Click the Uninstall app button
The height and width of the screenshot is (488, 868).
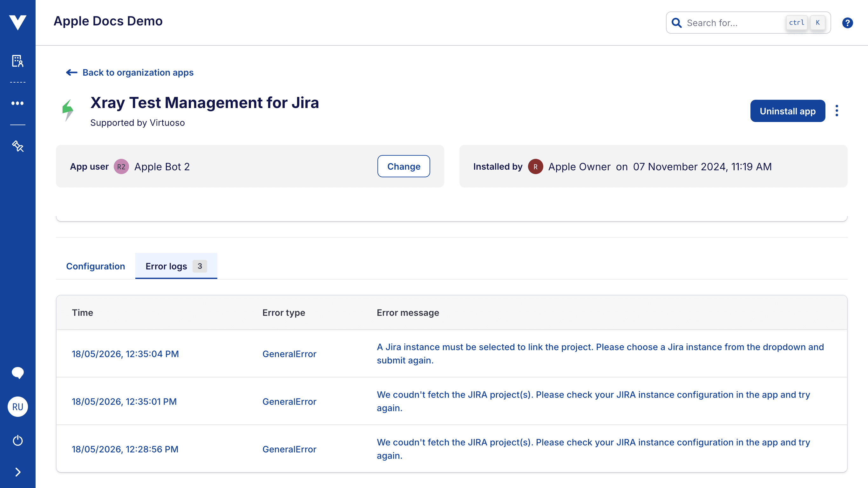point(788,111)
